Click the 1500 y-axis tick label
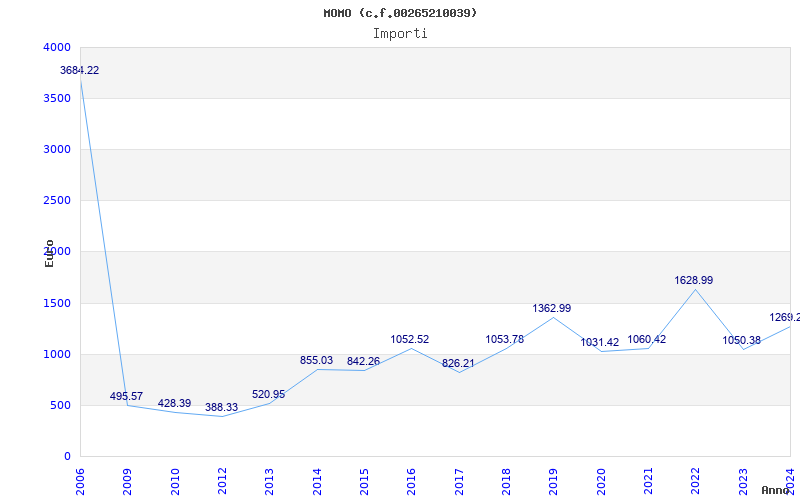 coord(57,304)
